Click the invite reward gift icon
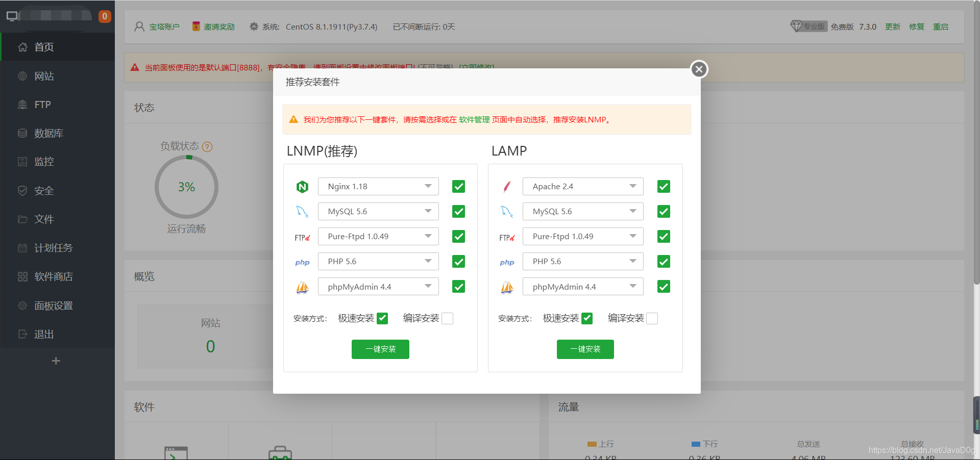 pos(196,26)
